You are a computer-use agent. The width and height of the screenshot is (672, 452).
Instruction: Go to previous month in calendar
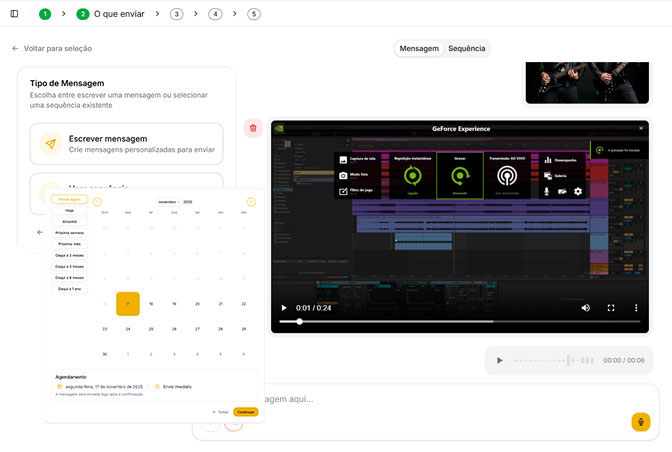tap(97, 202)
